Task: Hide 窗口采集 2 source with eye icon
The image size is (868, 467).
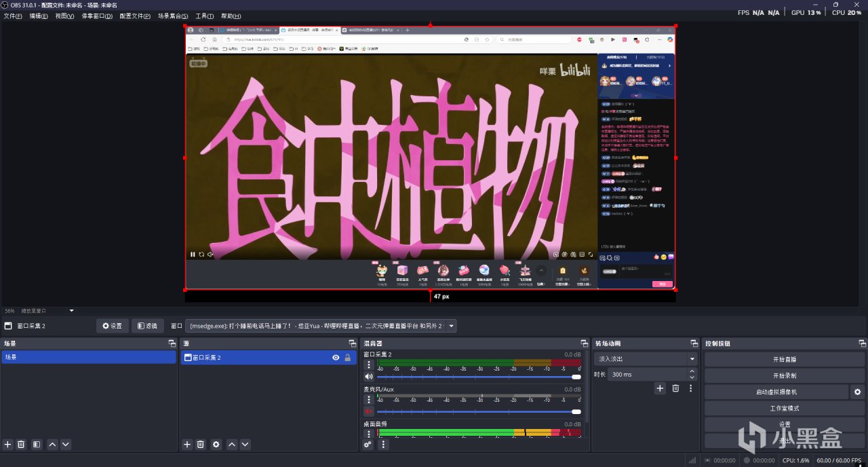Action: 336,357
